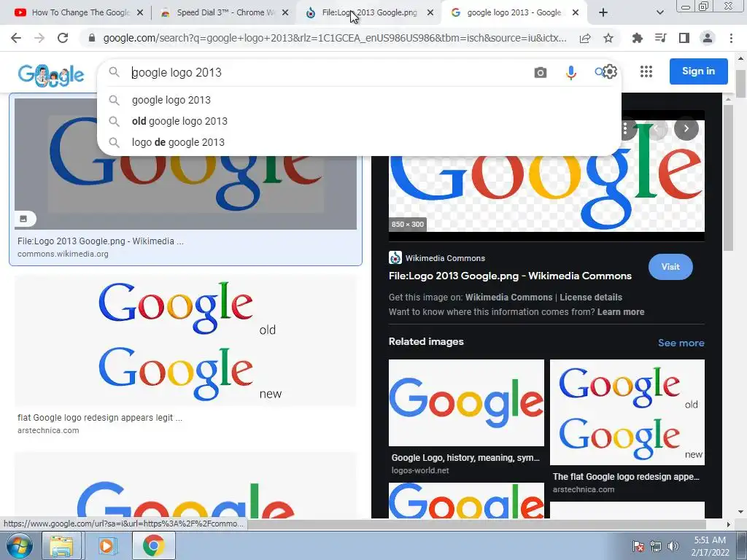Click in the Google search box
The height and width of the screenshot is (560, 747).
pos(329,72)
